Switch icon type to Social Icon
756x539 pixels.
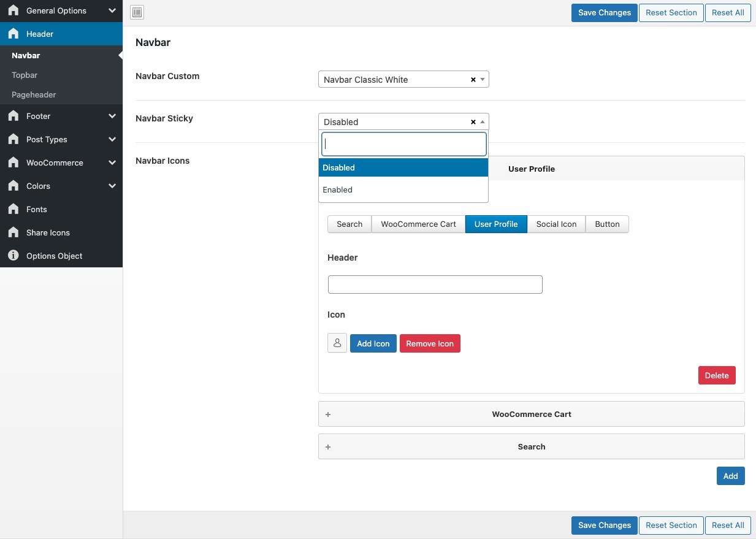(556, 224)
